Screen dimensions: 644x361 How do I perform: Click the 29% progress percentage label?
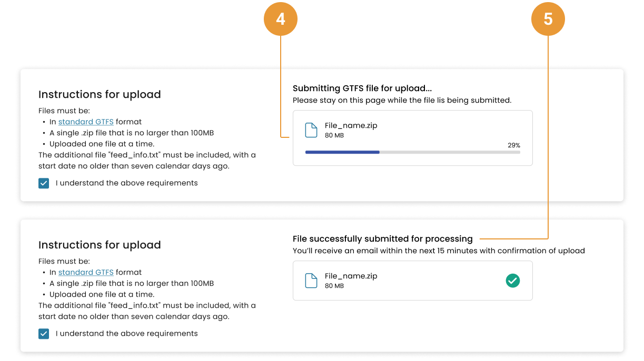point(513,145)
